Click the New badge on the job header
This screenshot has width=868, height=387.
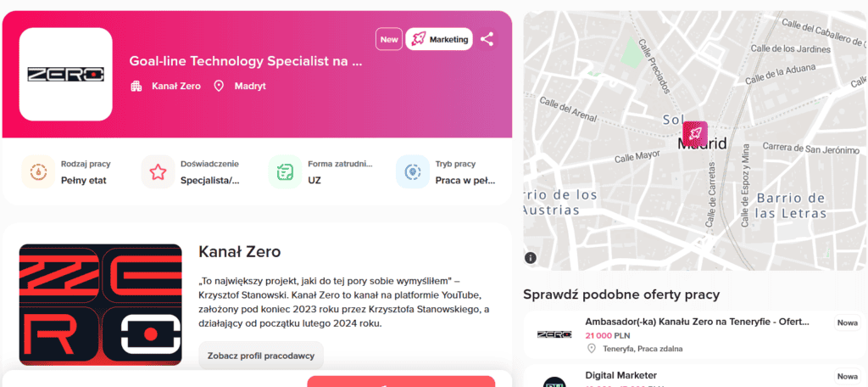click(x=389, y=39)
